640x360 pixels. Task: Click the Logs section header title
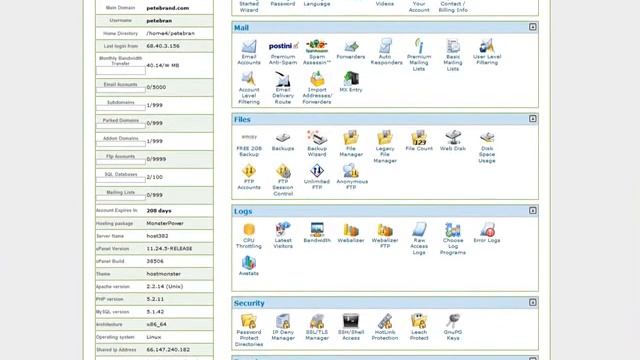pyautogui.click(x=243, y=211)
